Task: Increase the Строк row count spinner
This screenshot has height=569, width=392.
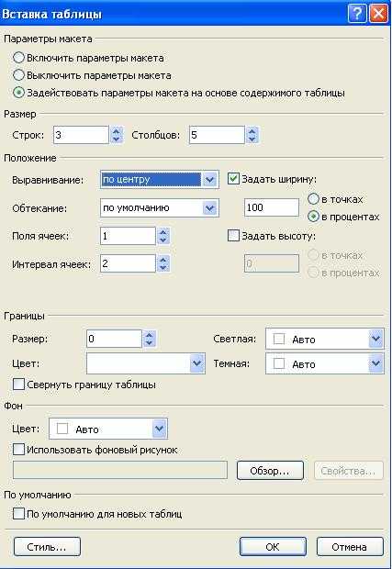Action: click(117, 131)
